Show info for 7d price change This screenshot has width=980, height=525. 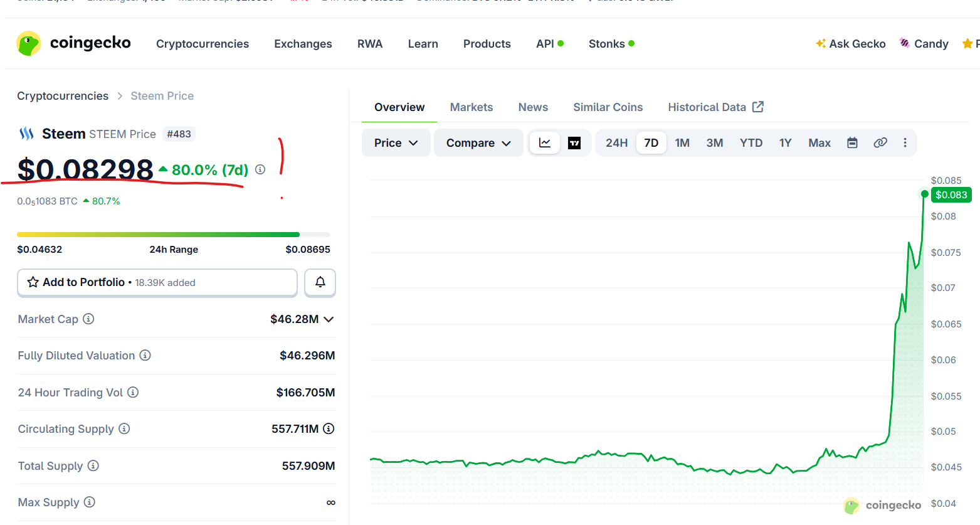pyautogui.click(x=260, y=169)
